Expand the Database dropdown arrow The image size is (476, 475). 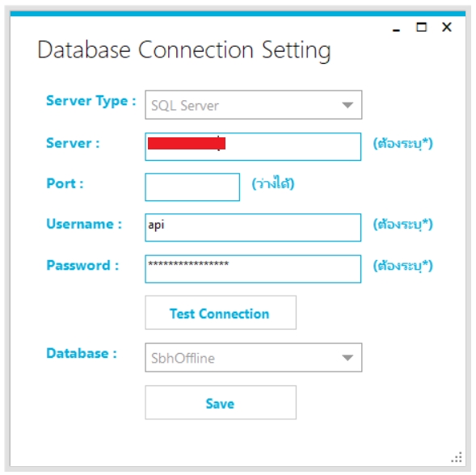tap(348, 358)
